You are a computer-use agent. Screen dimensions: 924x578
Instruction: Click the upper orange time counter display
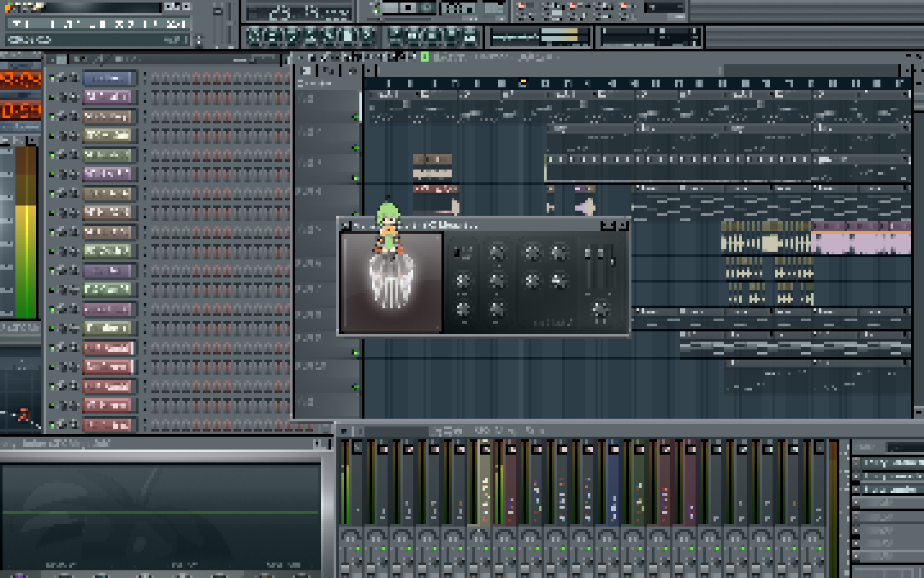[21, 80]
